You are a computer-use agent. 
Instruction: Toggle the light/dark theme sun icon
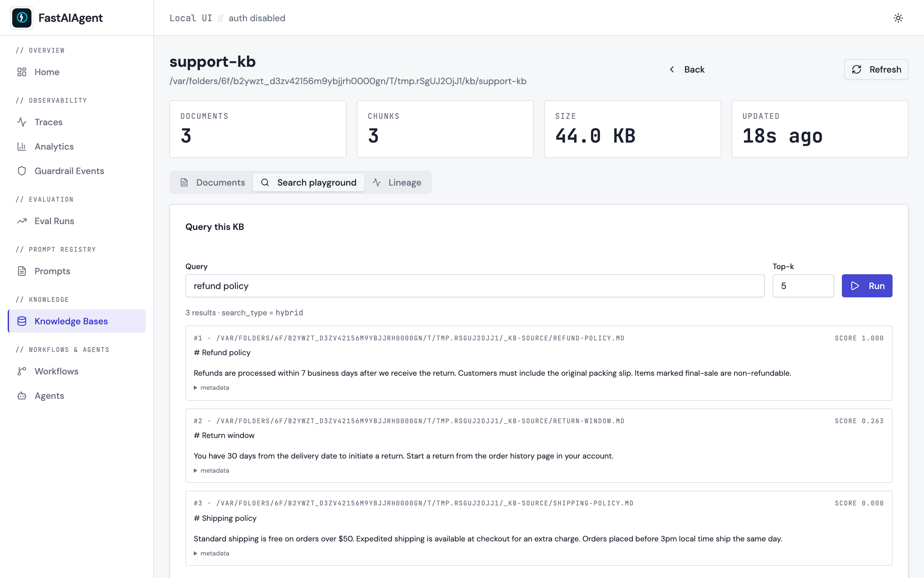(x=898, y=18)
